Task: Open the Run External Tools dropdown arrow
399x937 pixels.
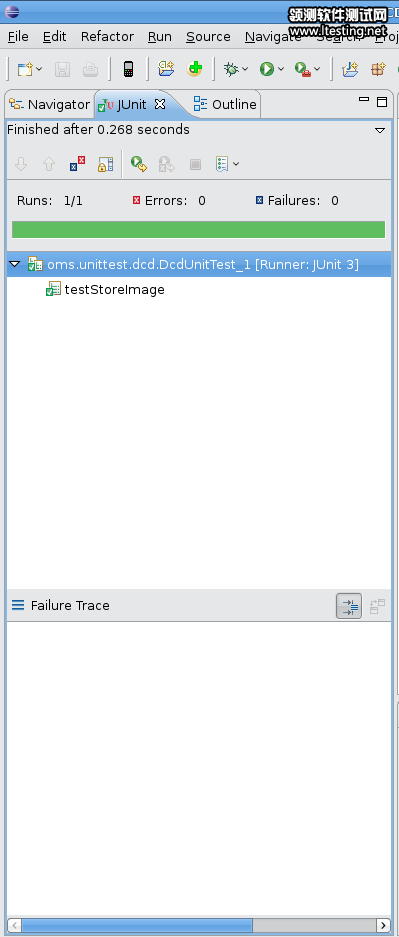Action: tap(317, 69)
